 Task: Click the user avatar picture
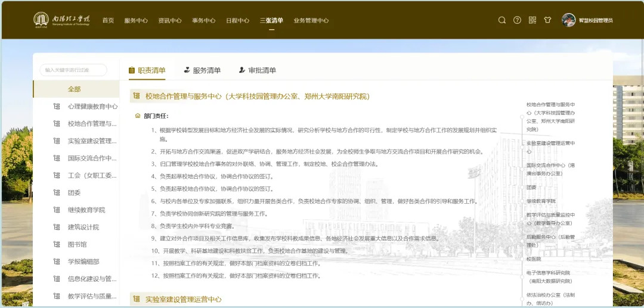coord(568,20)
